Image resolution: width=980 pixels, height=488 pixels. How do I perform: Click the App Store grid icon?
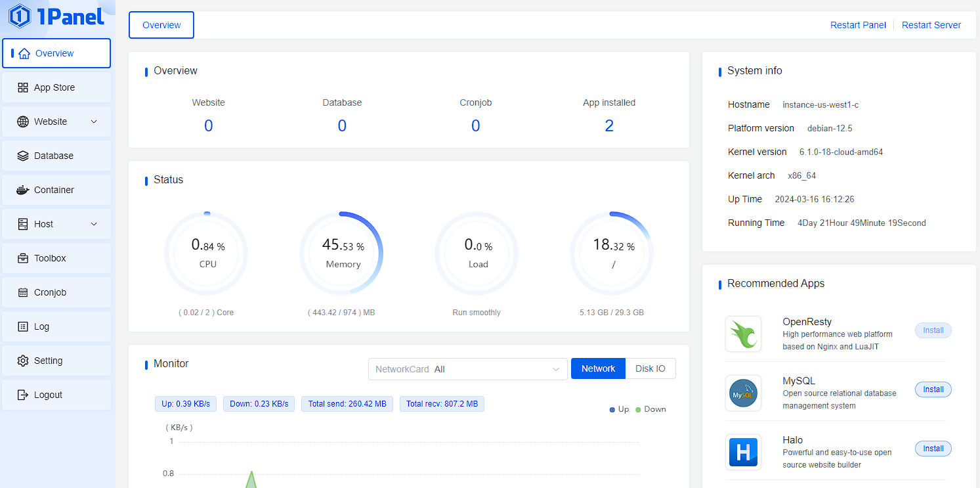tap(23, 87)
